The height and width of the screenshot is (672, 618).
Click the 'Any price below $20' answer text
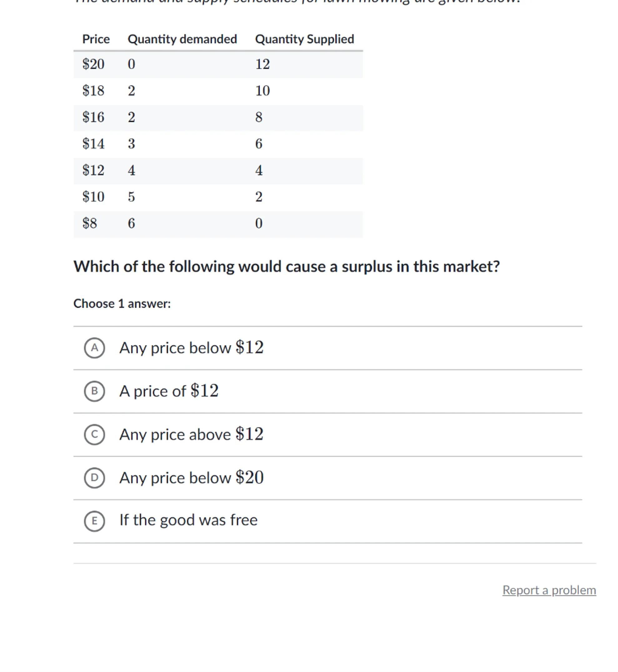point(191,478)
